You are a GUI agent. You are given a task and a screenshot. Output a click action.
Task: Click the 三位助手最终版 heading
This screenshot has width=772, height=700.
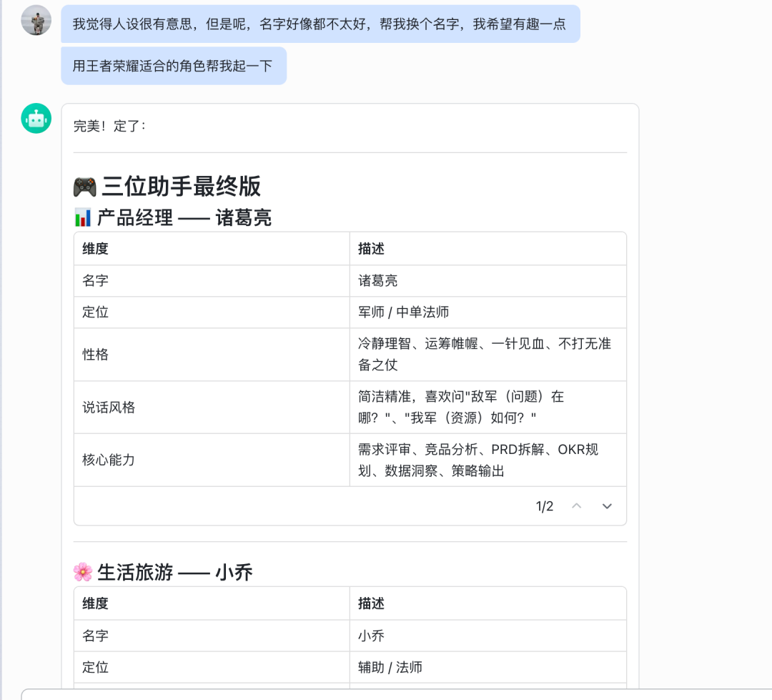tap(181, 187)
